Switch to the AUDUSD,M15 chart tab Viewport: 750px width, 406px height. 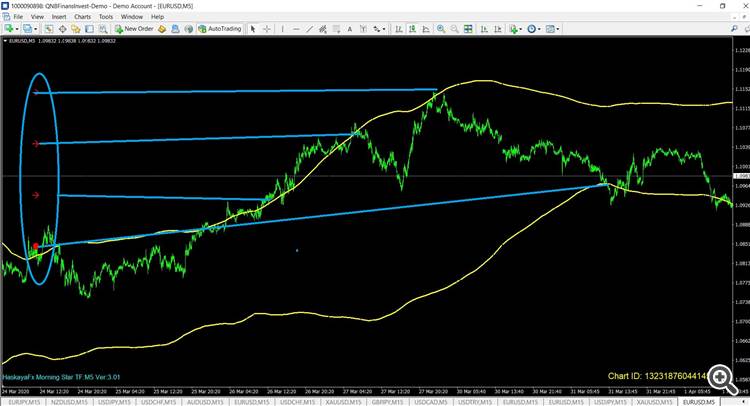(x=206, y=402)
